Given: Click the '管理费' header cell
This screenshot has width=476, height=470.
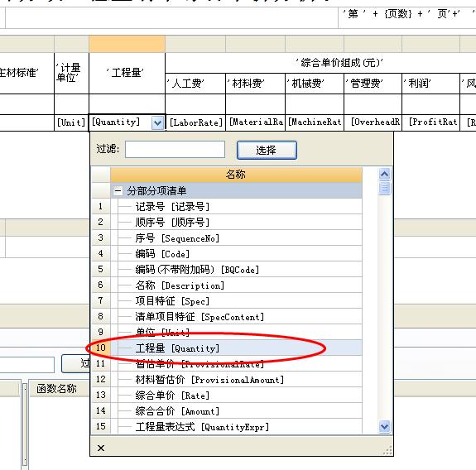Looking at the screenshot, I should 373,84.
